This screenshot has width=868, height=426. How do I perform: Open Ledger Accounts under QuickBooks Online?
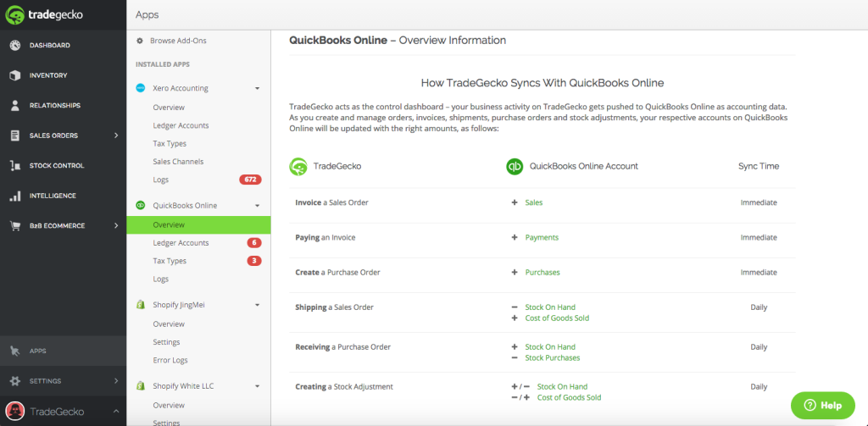coord(181,243)
